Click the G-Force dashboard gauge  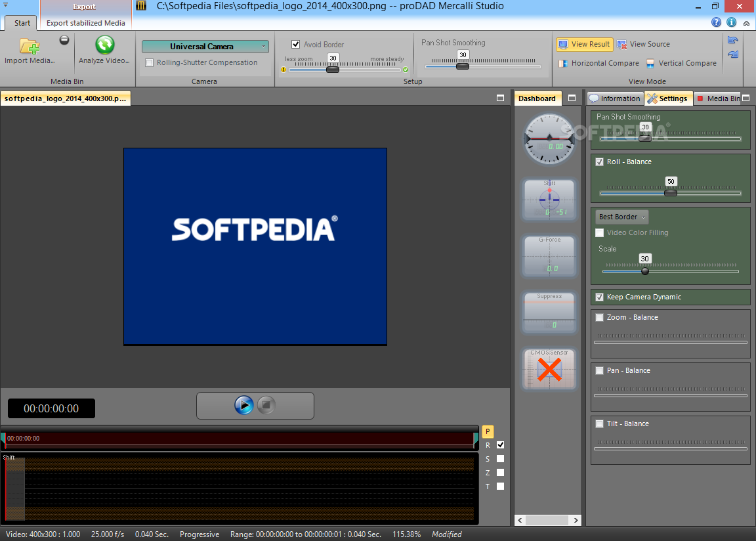click(549, 255)
